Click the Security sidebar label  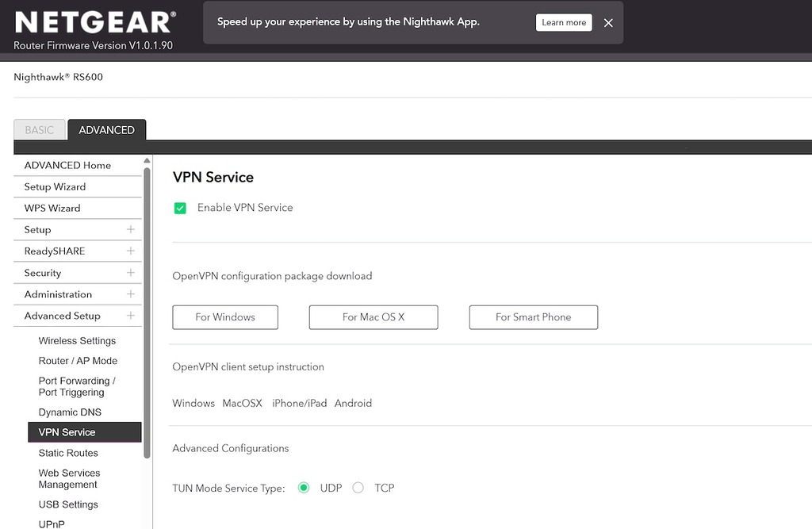coord(43,273)
